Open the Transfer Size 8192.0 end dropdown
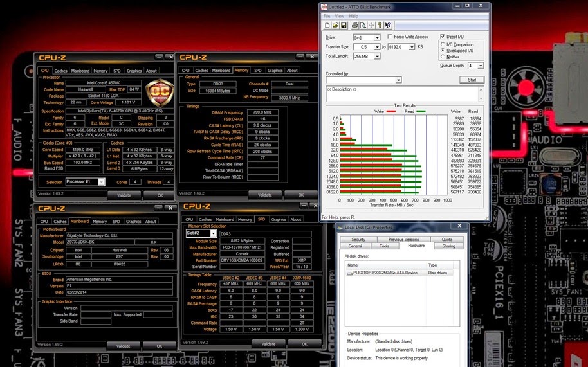 tap(412, 47)
